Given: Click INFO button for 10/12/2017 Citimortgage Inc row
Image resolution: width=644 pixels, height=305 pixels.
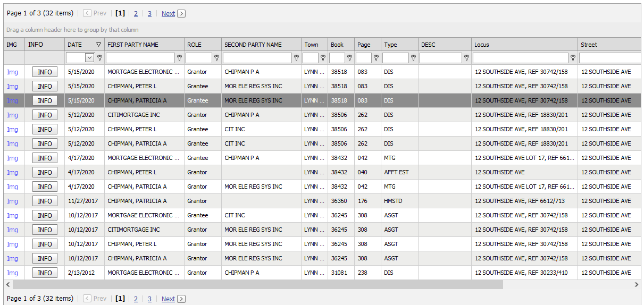Looking at the screenshot, I should [45, 230].
